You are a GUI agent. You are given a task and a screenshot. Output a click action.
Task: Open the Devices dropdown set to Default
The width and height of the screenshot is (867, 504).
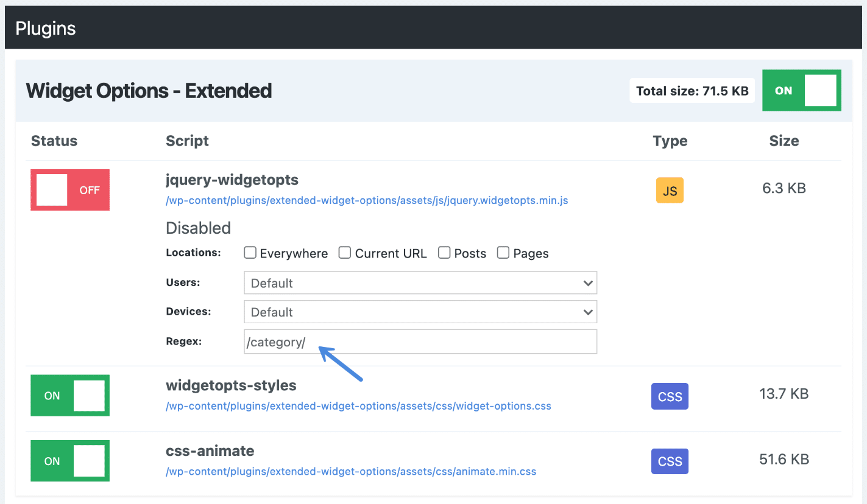click(x=420, y=312)
